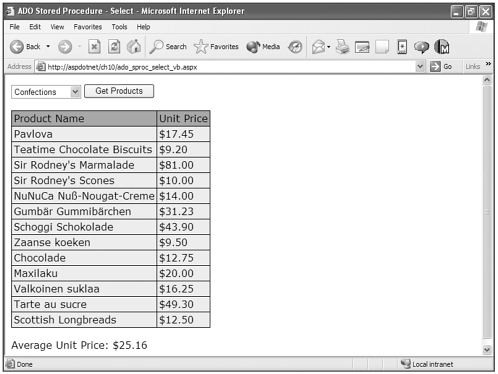Image resolution: width=498 pixels, height=374 pixels.
Task: Expand the address bar history dropdown
Action: tap(420, 67)
